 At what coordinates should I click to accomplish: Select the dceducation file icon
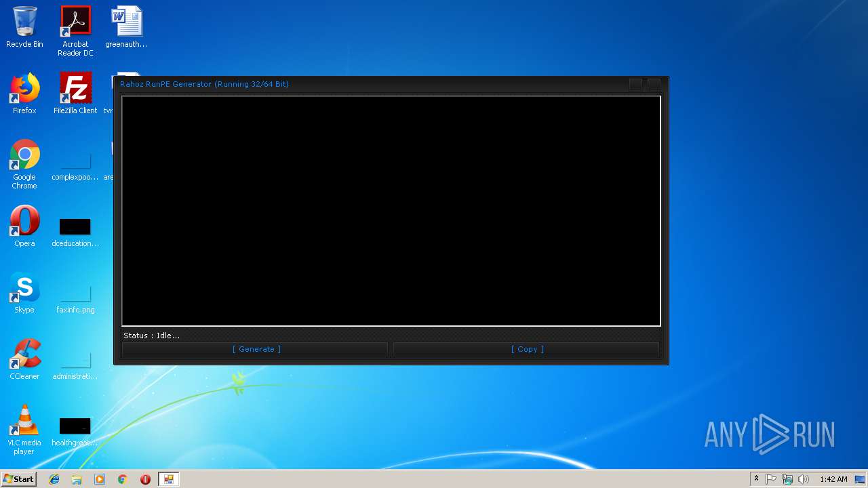click(75, 232)
